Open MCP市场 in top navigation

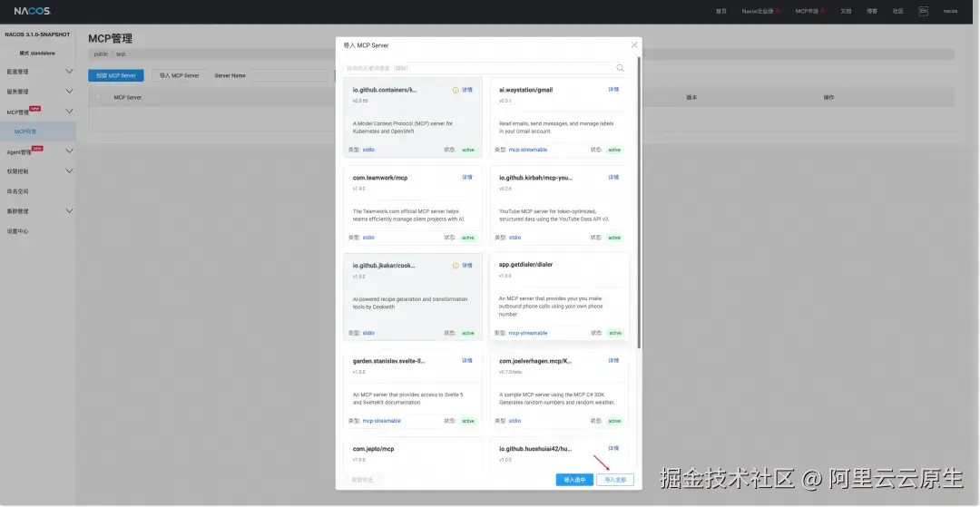[x=807, y=11]
